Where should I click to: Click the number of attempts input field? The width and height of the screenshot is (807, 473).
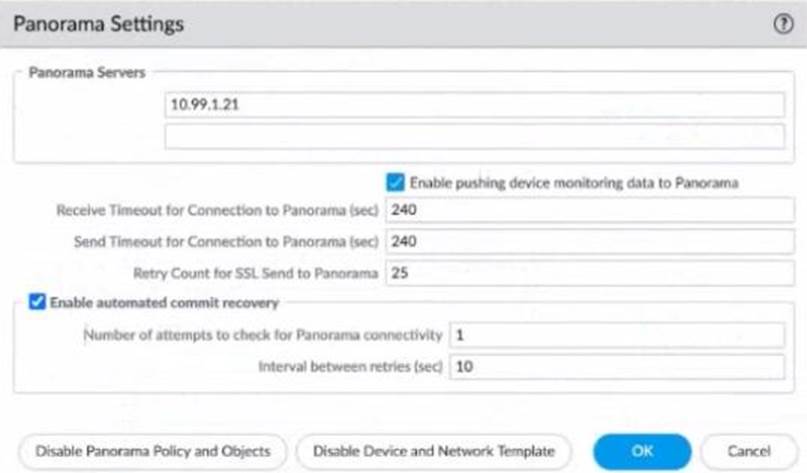point(616,334)
